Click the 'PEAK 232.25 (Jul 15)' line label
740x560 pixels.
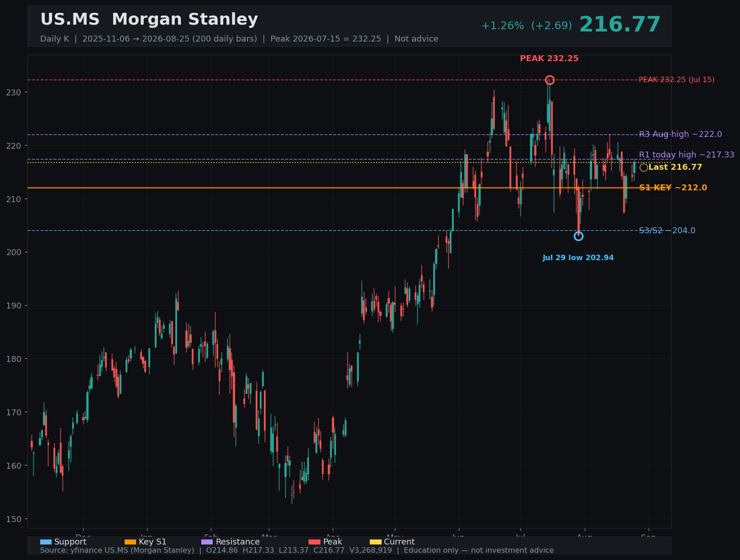(677, 80)
